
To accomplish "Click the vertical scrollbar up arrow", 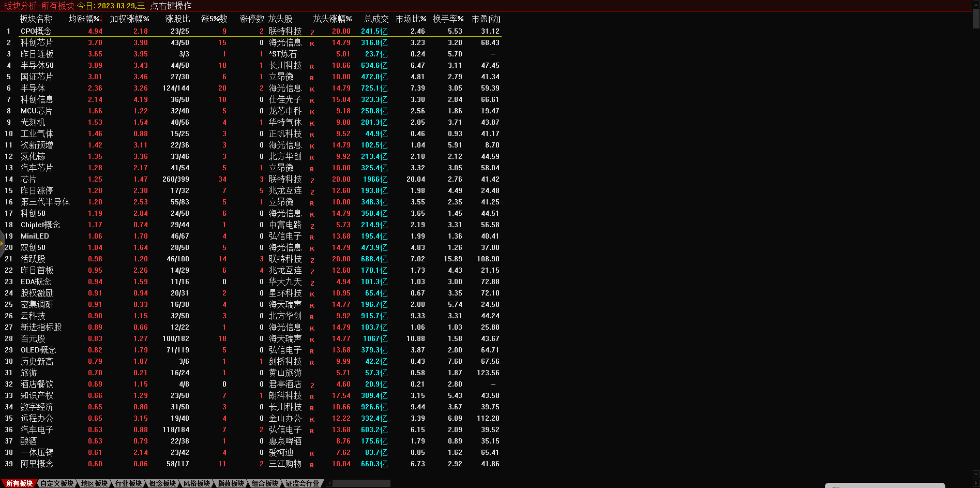I will coord(976,4).
